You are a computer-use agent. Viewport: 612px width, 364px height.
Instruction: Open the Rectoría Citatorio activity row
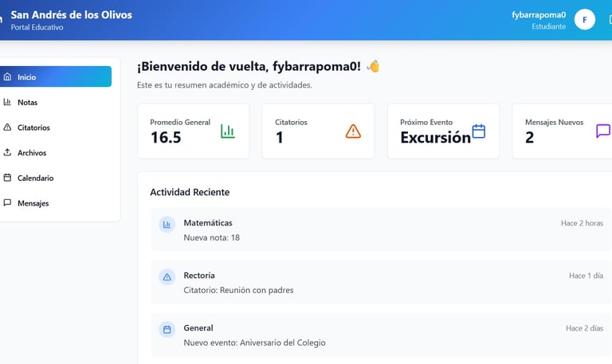click(381, 282)
